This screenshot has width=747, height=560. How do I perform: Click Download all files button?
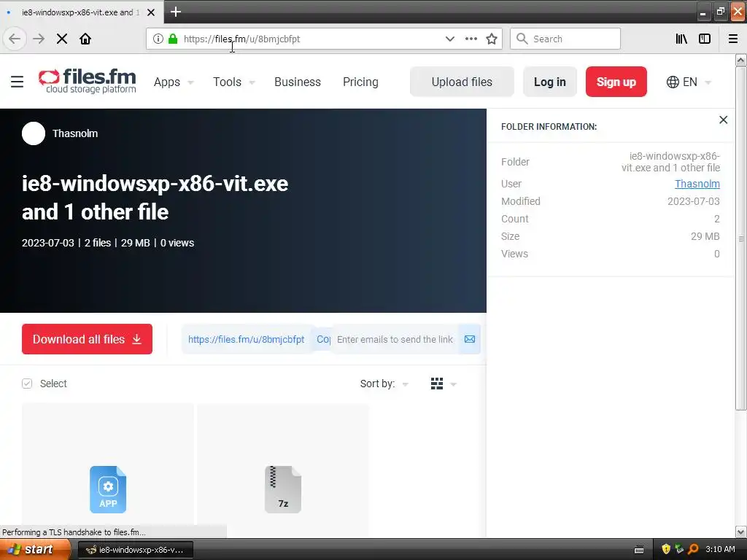click(x=88, y=339)
